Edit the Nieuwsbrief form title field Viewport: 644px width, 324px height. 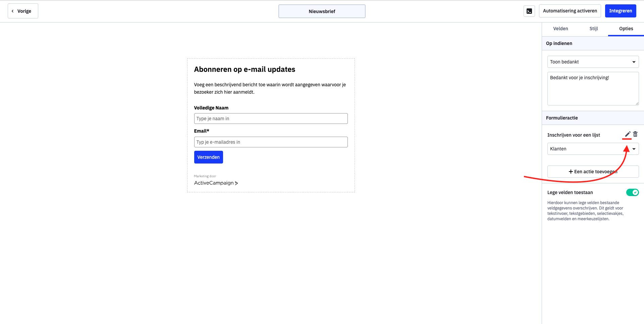click(x=322, y=11)
